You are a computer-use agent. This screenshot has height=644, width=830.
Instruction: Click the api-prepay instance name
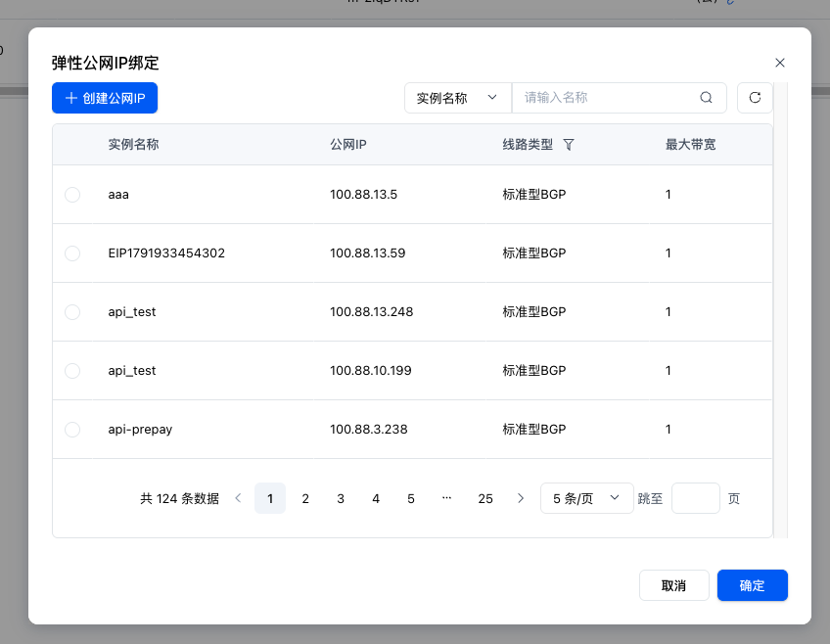(140, 430)
